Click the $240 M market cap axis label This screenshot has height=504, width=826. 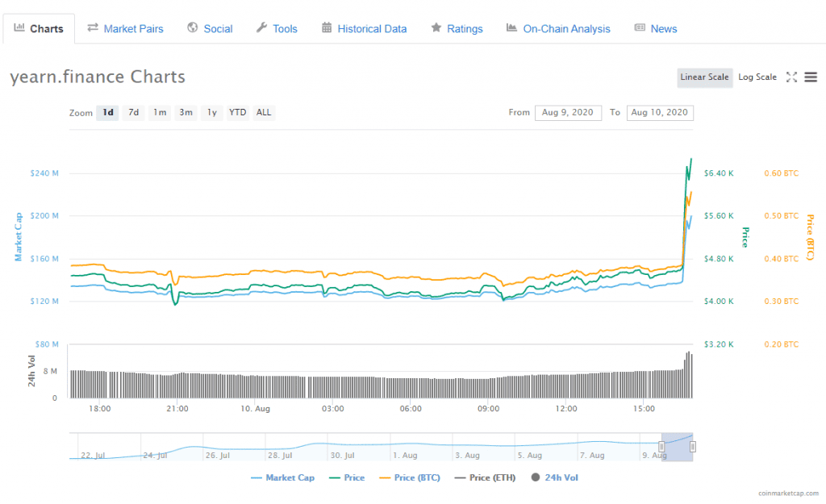pos(44,173)
